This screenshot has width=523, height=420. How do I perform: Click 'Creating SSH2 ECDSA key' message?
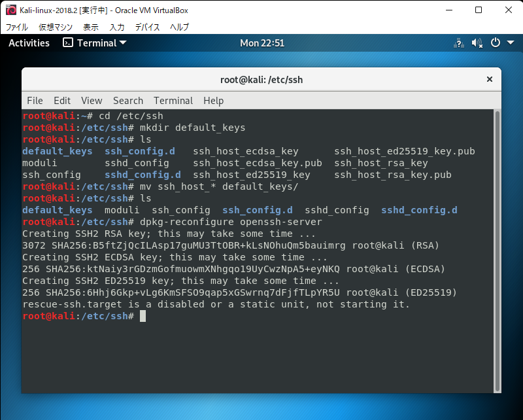175,257
